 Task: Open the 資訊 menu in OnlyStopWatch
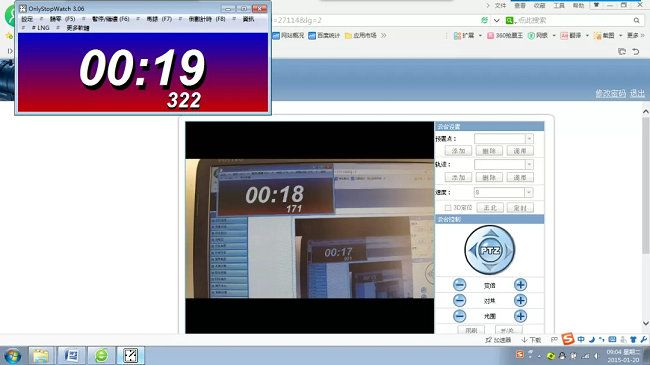[248, 19]
